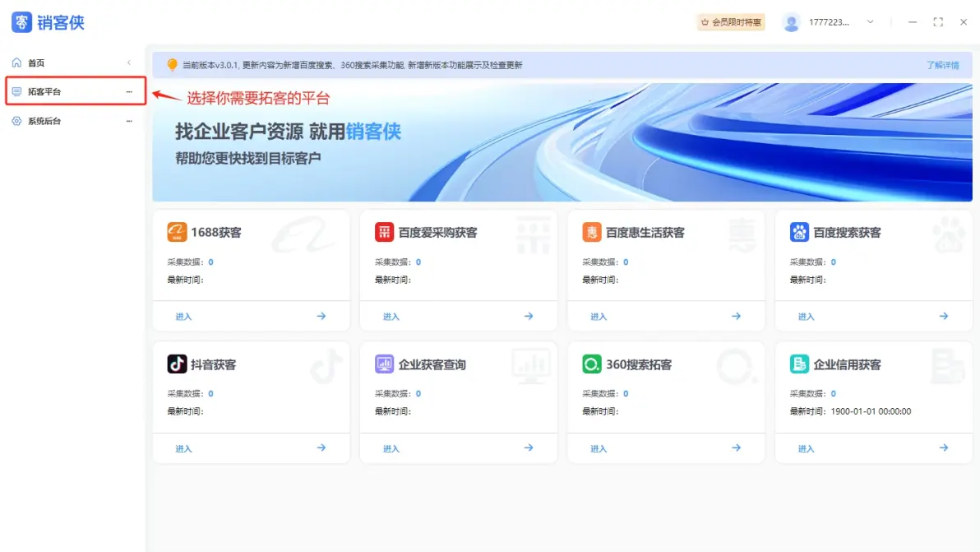Click the 360搜索拓客 icon

click(x=592, y=364)
